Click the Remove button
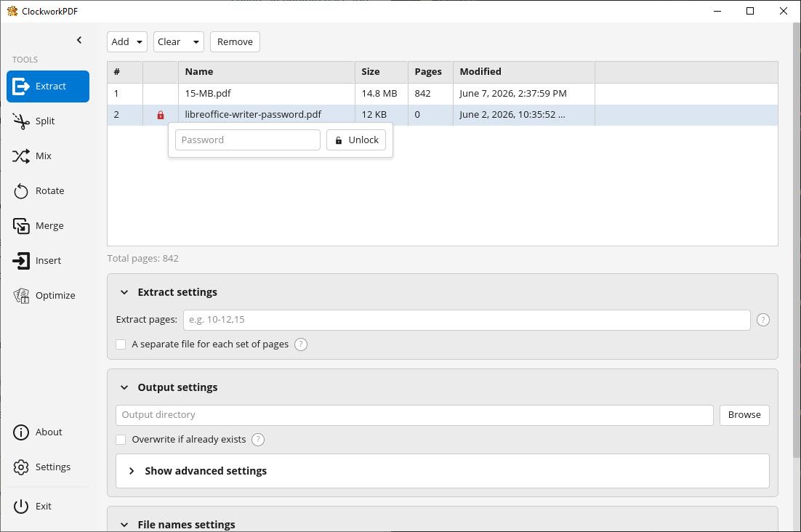 click(235, 42)
